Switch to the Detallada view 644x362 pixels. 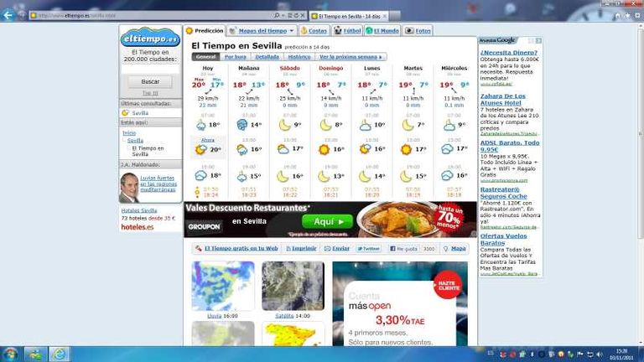point(267,57)
